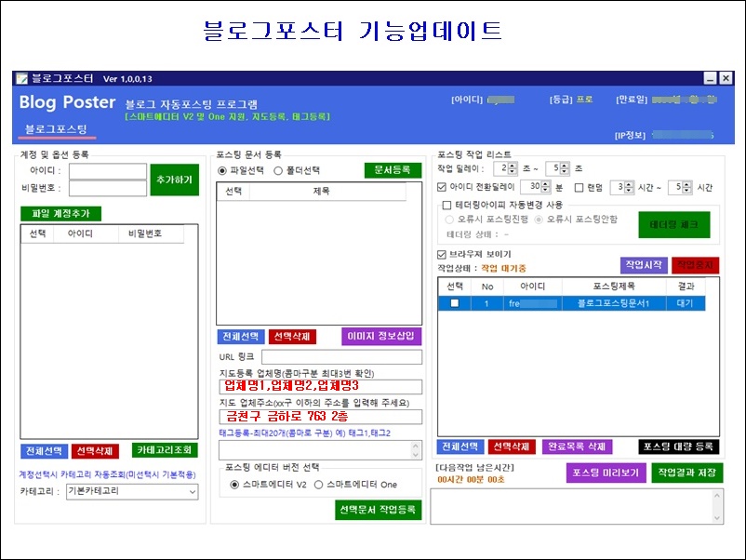The height and width of the screenshot is (560, 746).
Task: Click the 작업결과 저장 button
Action: (x=687, y=473)
